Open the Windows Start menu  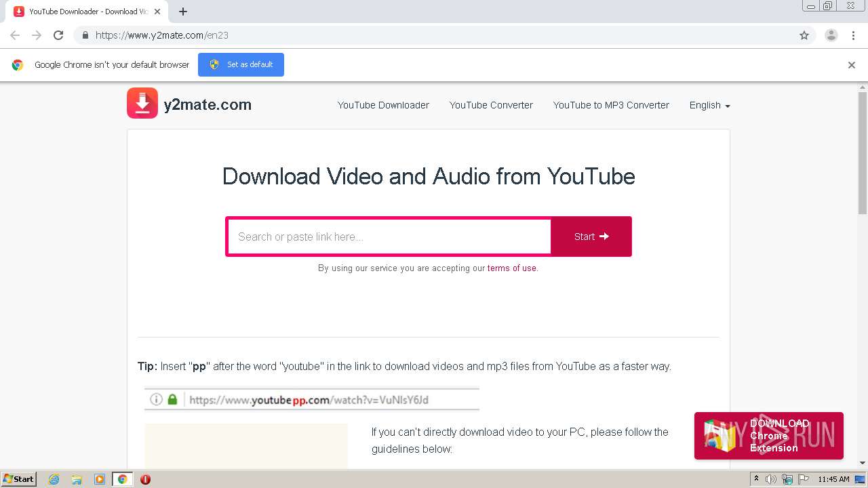coord(18,479)
